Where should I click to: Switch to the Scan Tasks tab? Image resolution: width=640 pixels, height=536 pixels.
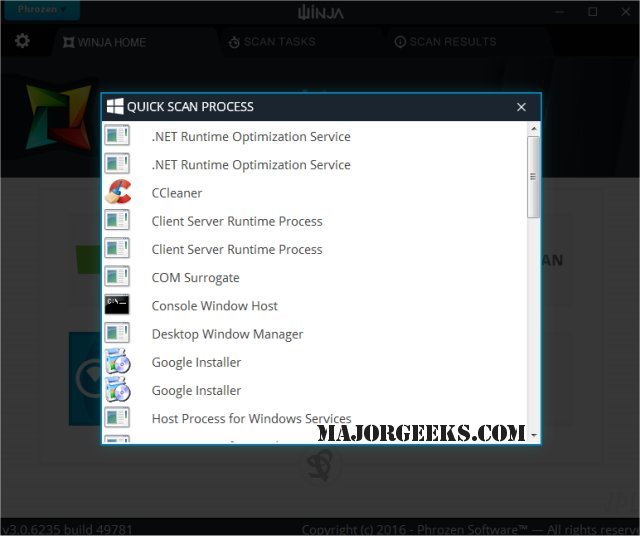coord(272,42)
